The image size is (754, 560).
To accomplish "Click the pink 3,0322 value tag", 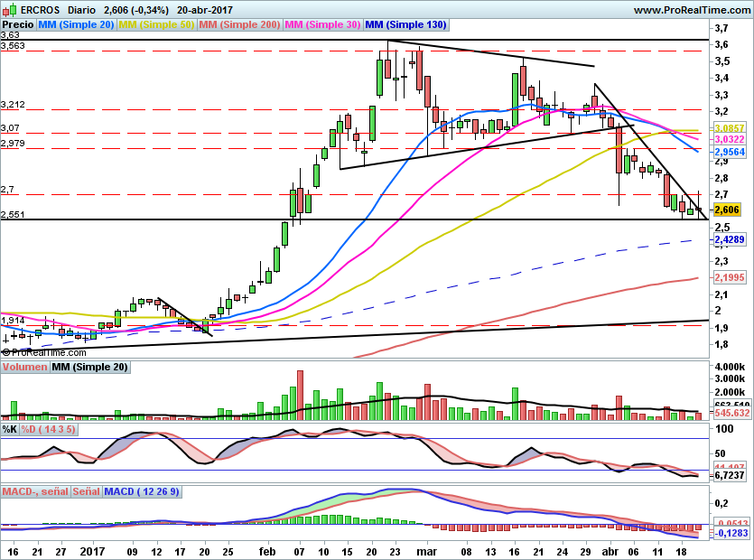I will point(729,140).
